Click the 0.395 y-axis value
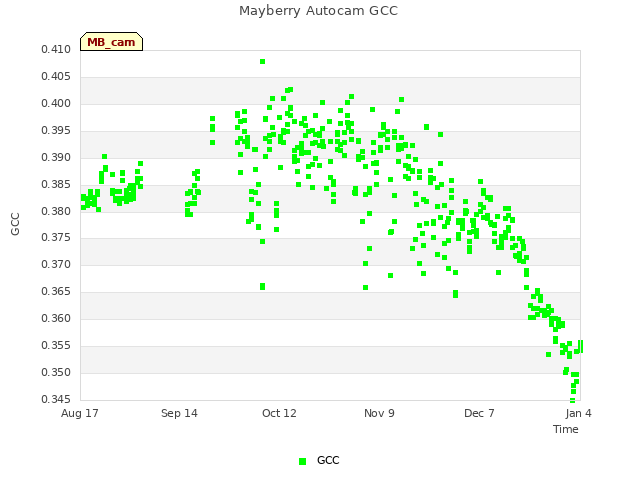The image size is (640, 480). click(x=56, y=131)
